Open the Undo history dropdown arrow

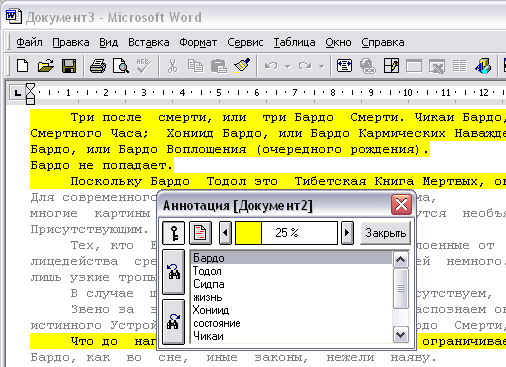pyautogui.click(x=287, y=66)
